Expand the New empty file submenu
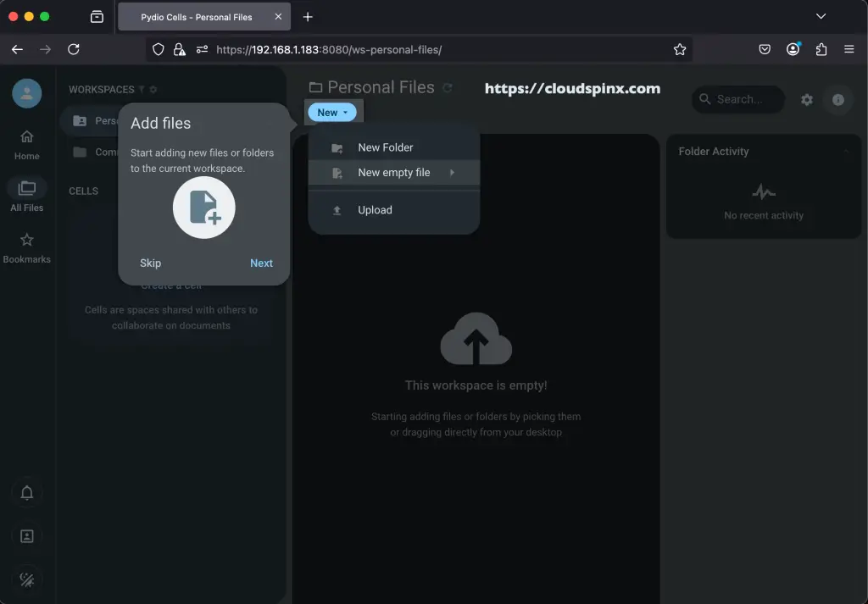 [x=394, y=171]
